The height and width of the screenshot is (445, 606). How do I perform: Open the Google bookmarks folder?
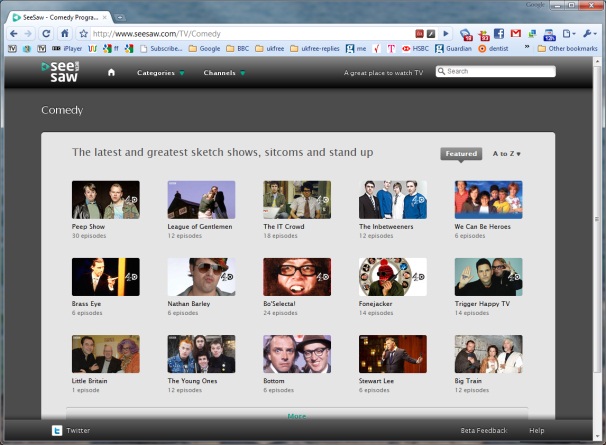204,49
